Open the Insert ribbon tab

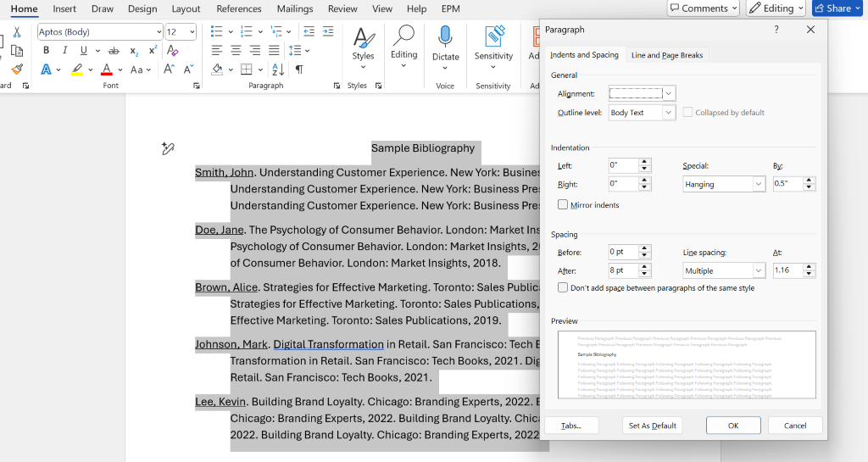(x=64, y=8)
